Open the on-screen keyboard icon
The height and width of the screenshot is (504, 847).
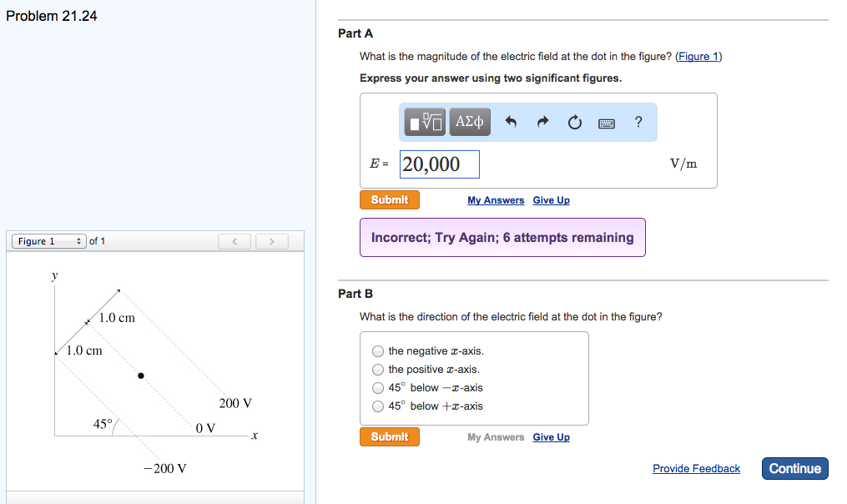coord(607,122)
